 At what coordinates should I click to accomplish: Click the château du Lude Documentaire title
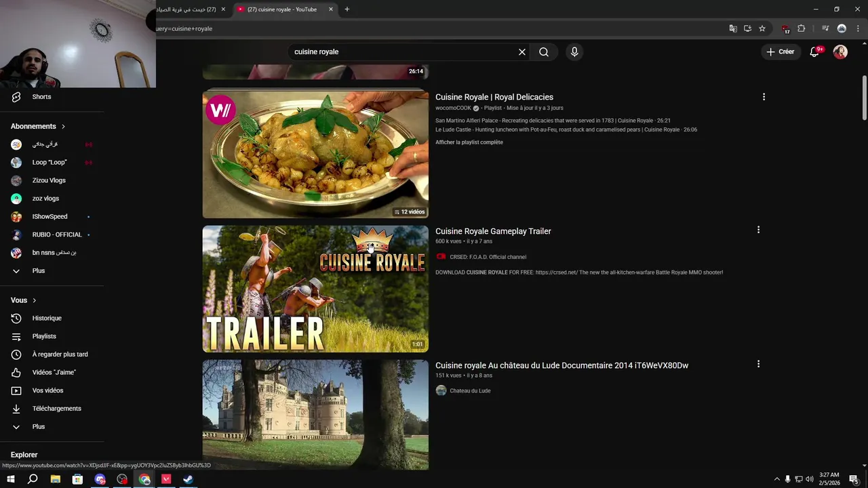[561, 365]
